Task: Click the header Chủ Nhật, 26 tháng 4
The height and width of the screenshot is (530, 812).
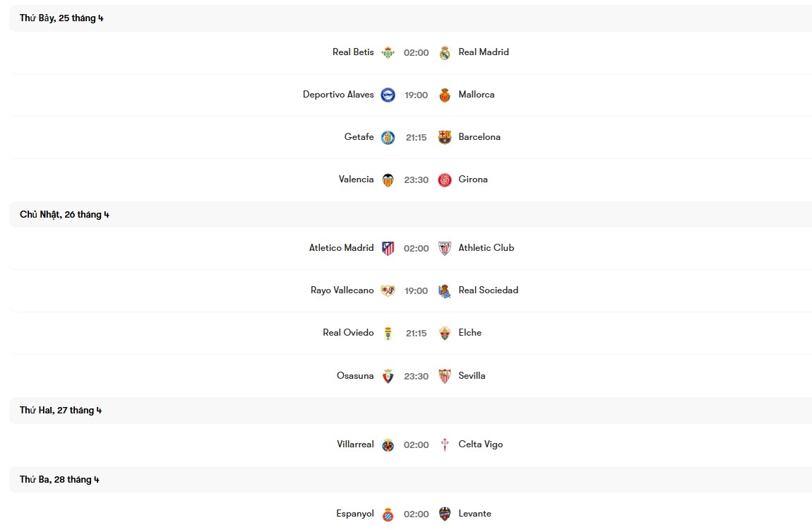Action: (x=64, y=214)
